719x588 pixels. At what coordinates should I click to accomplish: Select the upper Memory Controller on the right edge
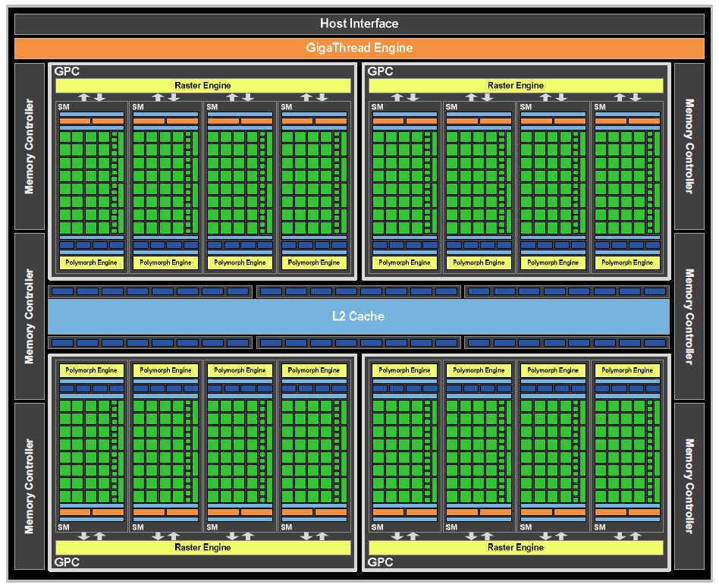tap(689, 146)
